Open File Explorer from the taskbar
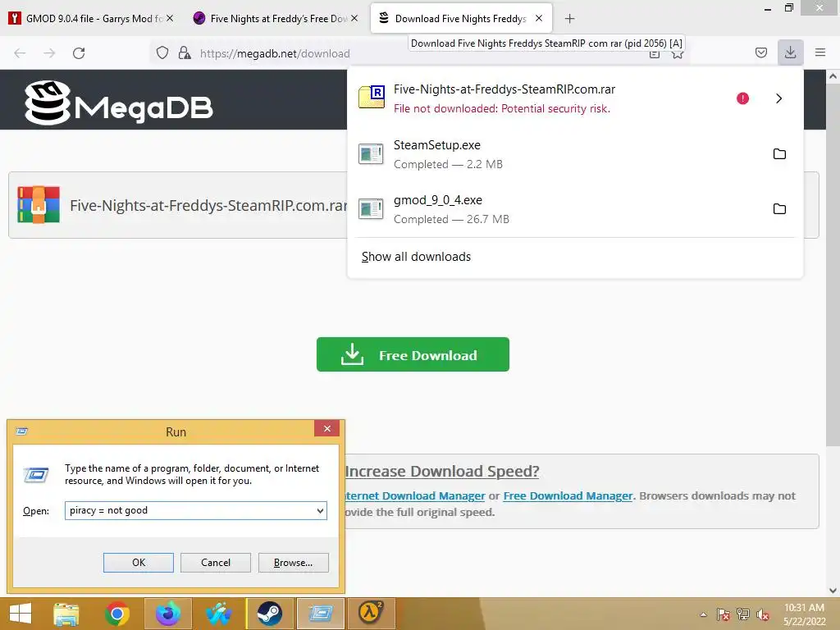This screenshot has width=840, height=630. (66, 614)
